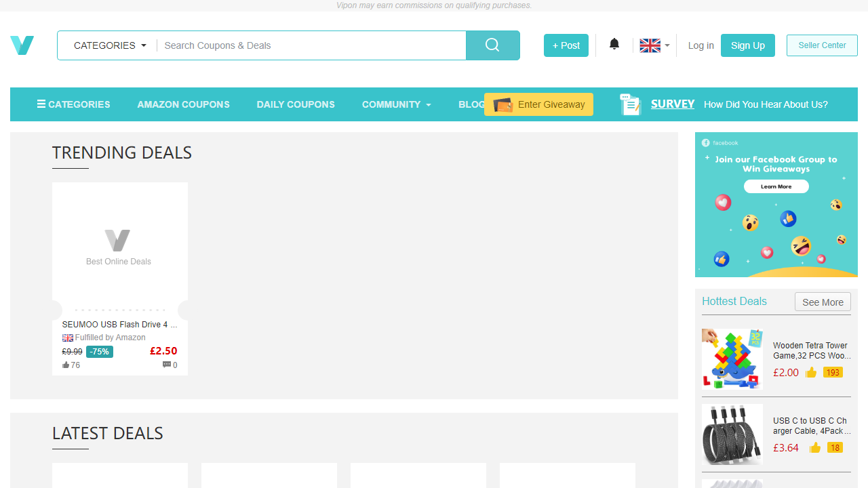Viewport: 868px width, 488px height.
Task: Expand the search bar CATEGORIES dropdown
Action: coord(110,45)
